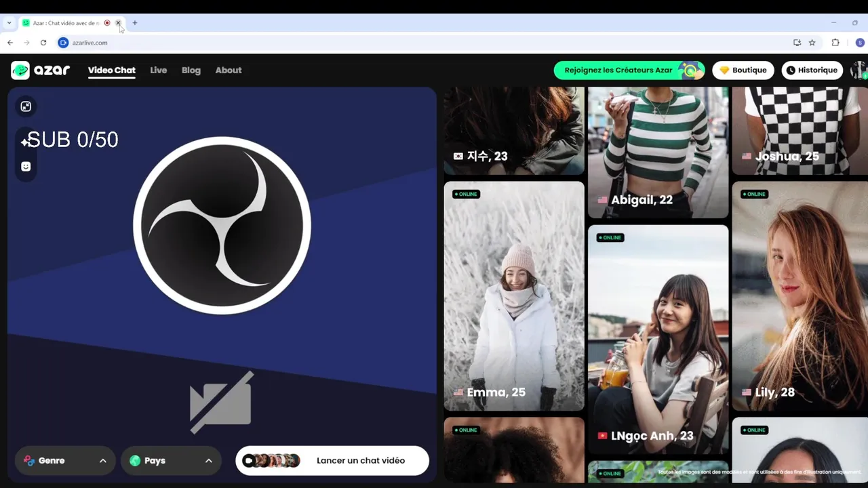Open the About page
This screenshot has width=868, height=488.
coord(229,70)
